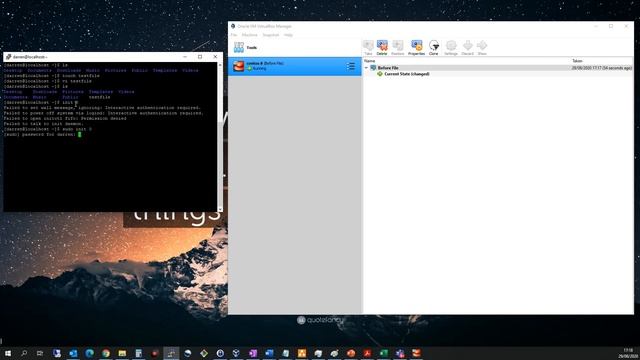
Task: Open Excel from the taskbar
Action: coord(383,353)
